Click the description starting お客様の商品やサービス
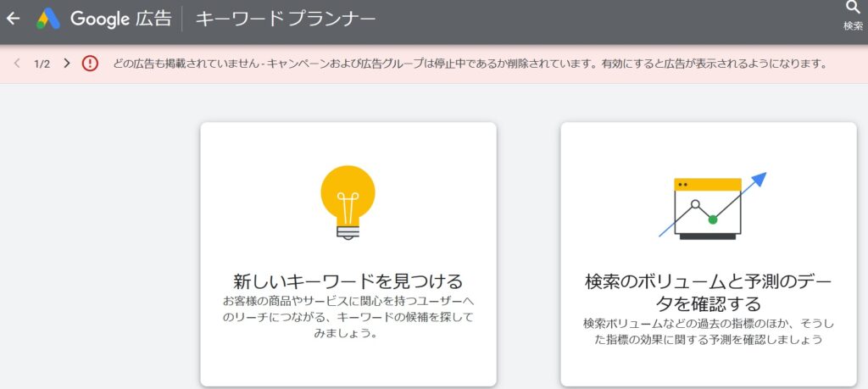This screenshot has width=868, height=389. (348, 318)
